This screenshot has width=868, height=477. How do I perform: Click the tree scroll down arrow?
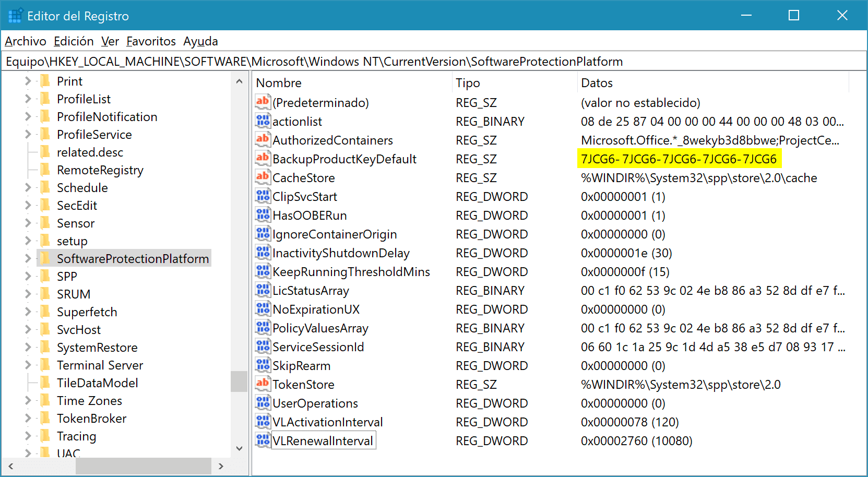pyautogui.click(x=239, y=448)
